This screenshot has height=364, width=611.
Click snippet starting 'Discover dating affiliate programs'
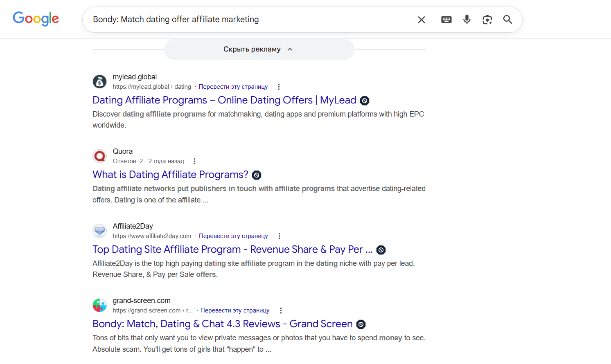(x=258, y=119)
